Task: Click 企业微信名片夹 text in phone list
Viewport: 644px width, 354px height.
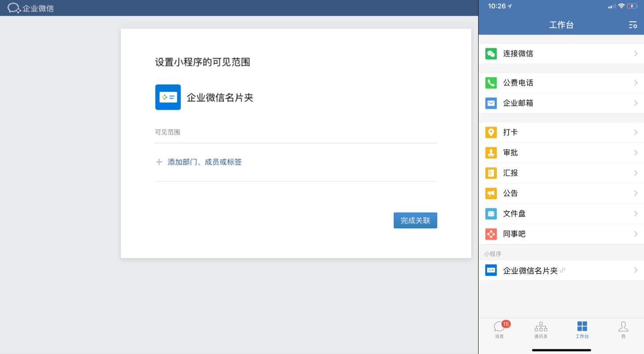Action: tap(530, 270)
